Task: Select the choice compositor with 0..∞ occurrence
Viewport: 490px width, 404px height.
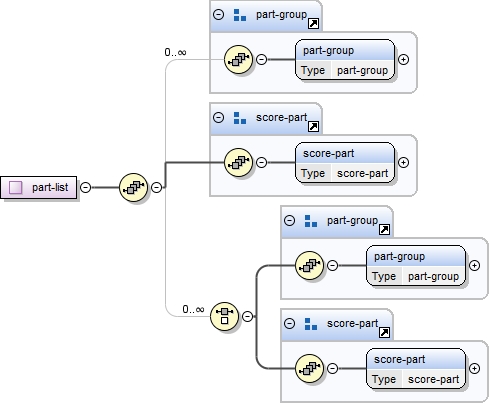Action: tap(224, 316)
